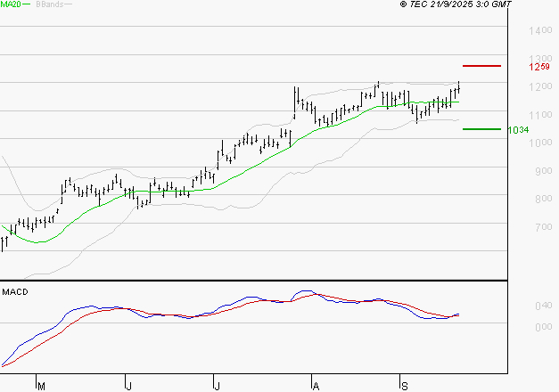The height and width of the screenshot is (392, 559).
Task: Click the 1000 price axis label
Action: tap(540, 143)
